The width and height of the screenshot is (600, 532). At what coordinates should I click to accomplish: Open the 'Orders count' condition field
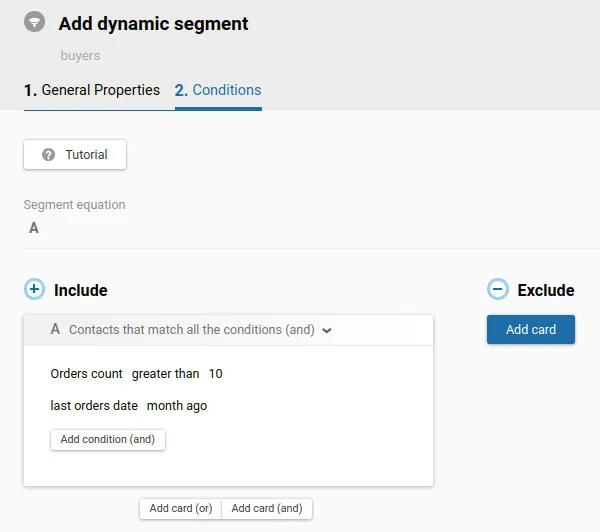tap(86, 374)
